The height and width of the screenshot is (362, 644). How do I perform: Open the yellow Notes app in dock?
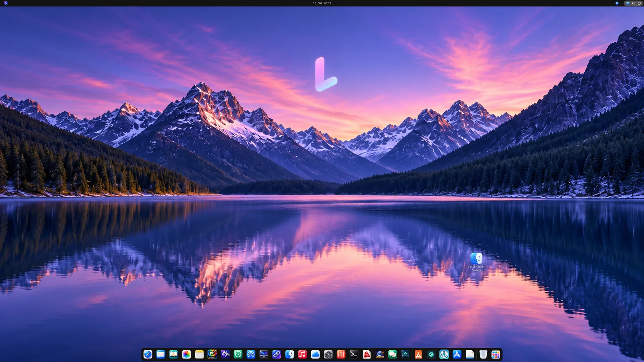click(199, 354)
